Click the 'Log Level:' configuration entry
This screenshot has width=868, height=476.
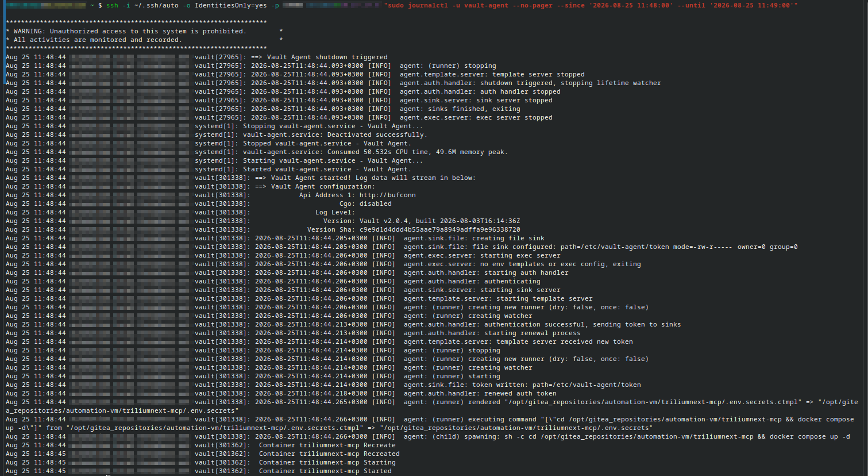pyautogui.click(x=335, y=212)
